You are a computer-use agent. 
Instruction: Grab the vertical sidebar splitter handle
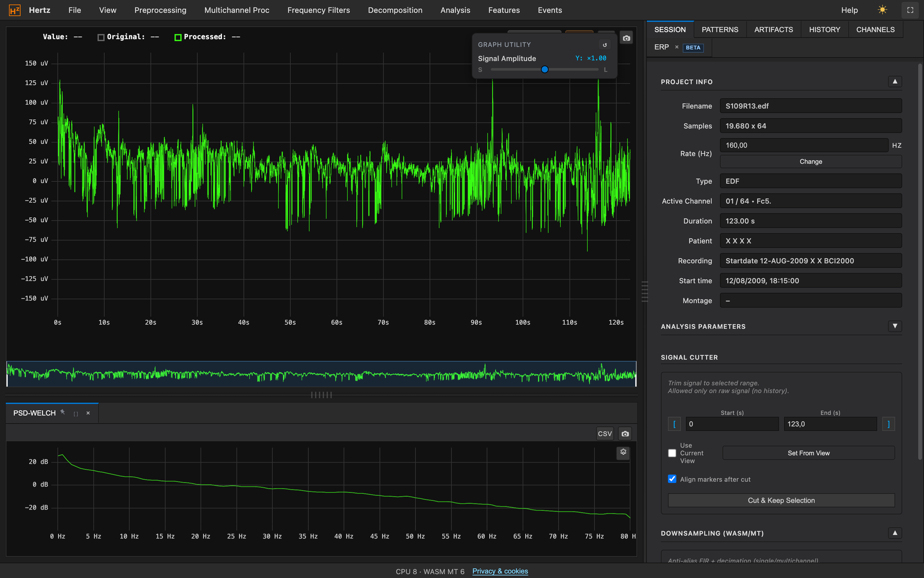coord(645,291)
